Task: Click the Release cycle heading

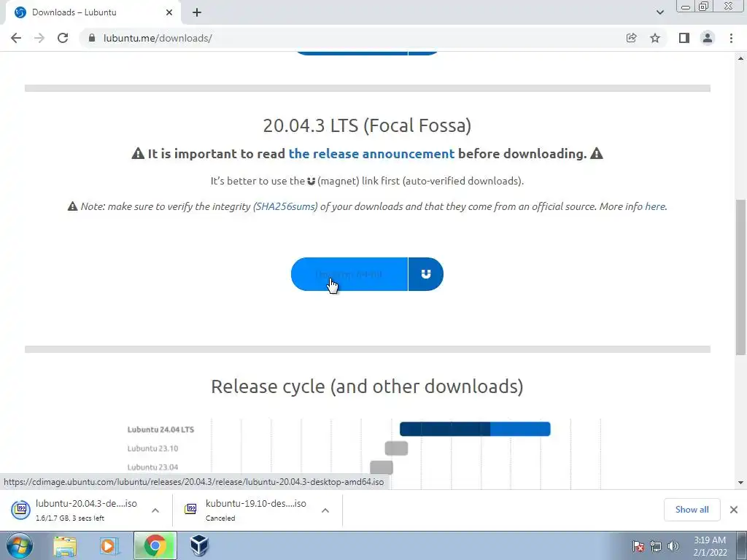Action: point(367,386)
